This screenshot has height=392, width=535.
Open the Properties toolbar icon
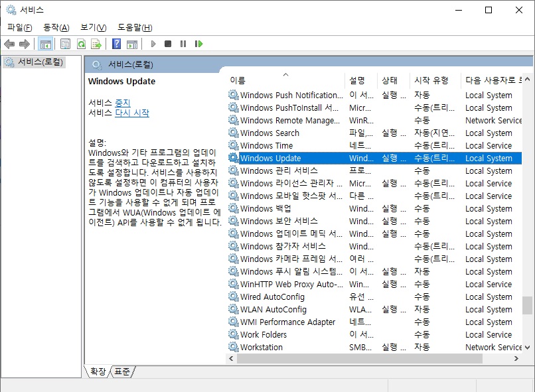pyautogui.click(x=65, y=44)
